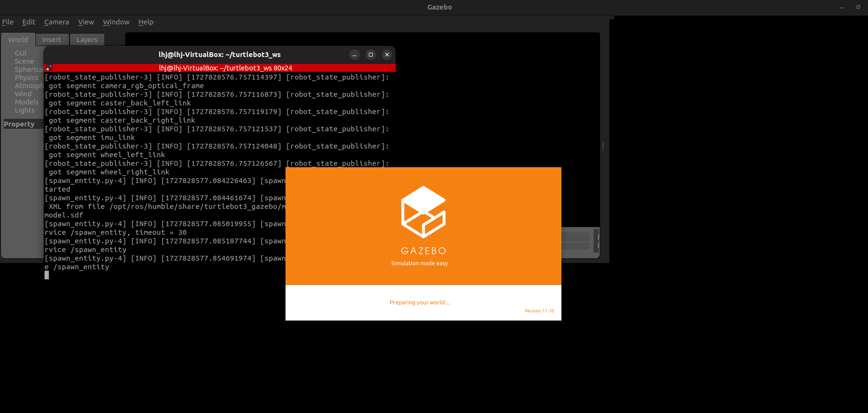Click 'e /spawn_entity' last terminal line
868x413 pixels.
tap(77, 267)
